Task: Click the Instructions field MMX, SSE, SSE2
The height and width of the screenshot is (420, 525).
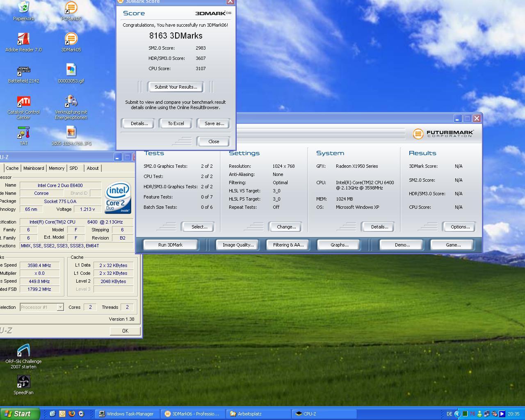Action: click(76, 246)
